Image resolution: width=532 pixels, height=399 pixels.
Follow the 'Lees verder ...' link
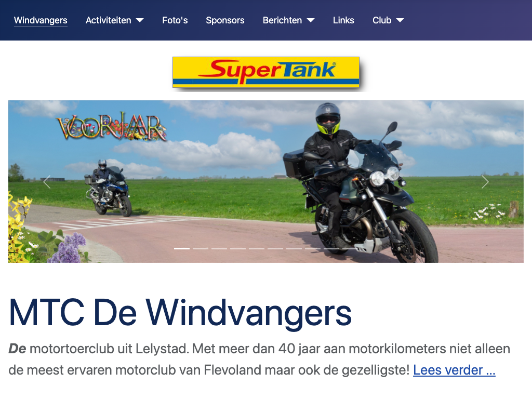tap(454, 370)
